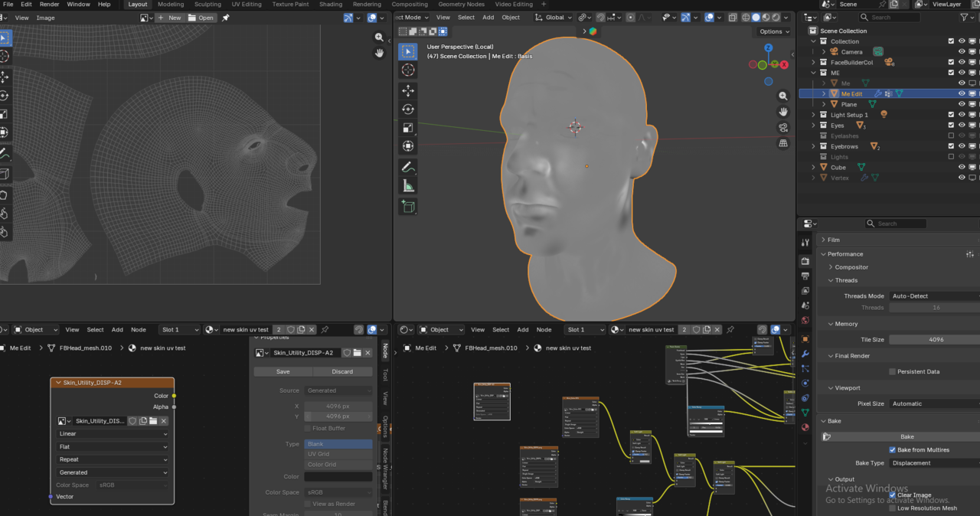Screen dimensions: 980x516
Task: Select the Rotate tool in 3D viewport
Action: click(408, 109)
